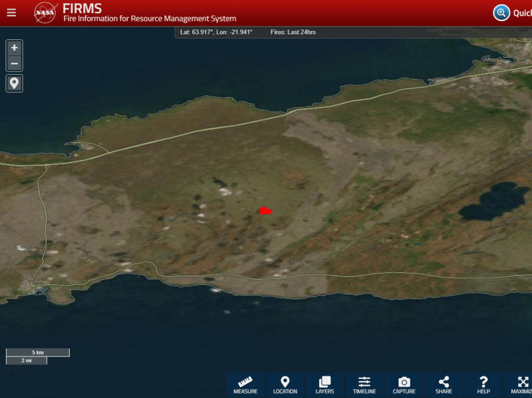Maximize the map view
Image resolution: width=532 pixels, height=398 pixels.
[x=521, y=385]
